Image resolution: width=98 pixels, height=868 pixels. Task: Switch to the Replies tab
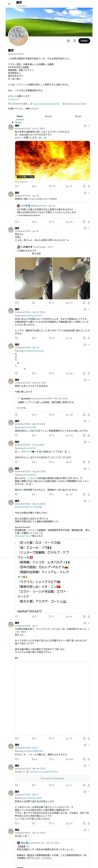(49, 116)
